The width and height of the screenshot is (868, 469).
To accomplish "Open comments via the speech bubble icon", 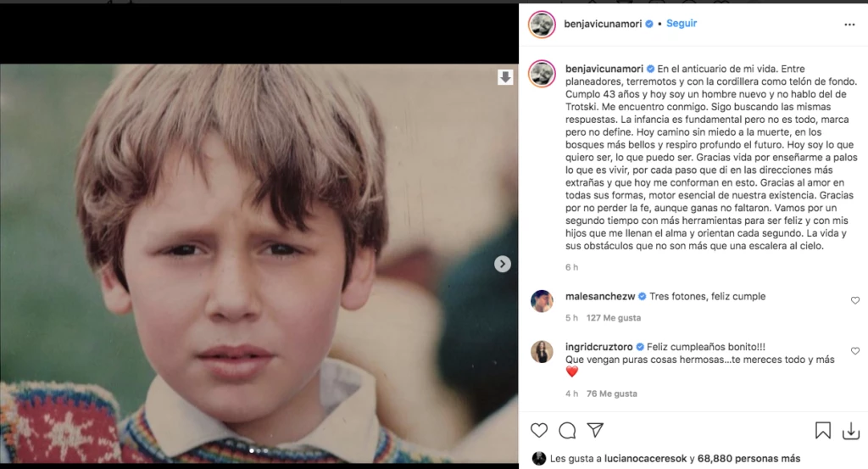I will pyautogui.click(x=567, y=431).
